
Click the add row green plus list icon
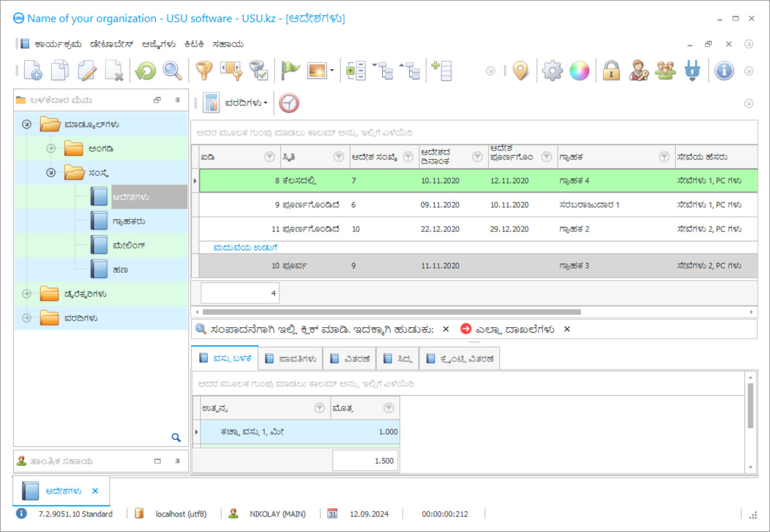[442, 71]
